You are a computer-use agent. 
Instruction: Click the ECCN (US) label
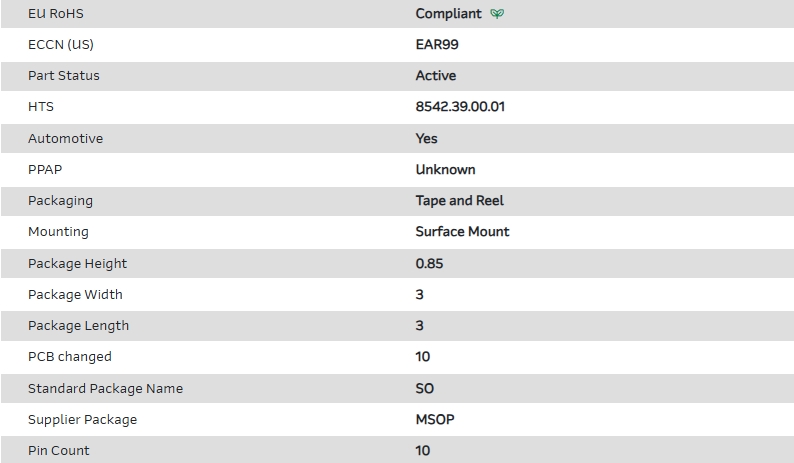coord(60,45)
